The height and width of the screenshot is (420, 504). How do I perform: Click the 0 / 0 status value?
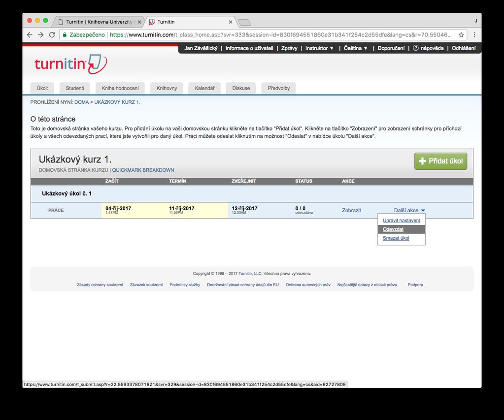[300, 208]
